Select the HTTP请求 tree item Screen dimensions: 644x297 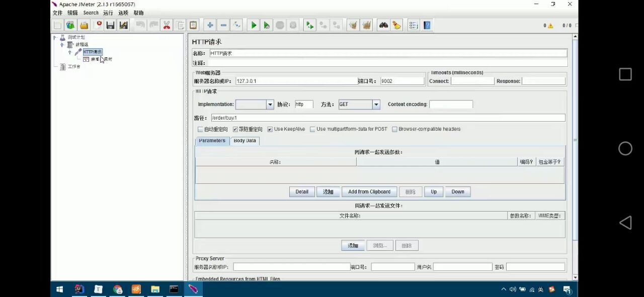93,52
